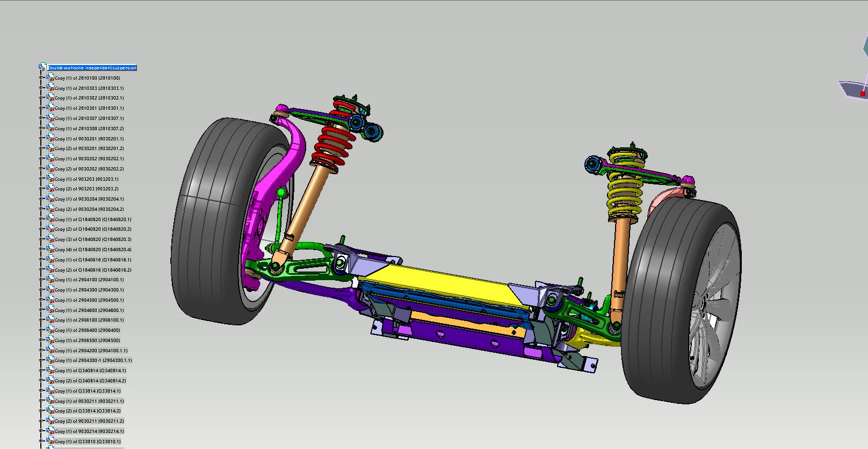The image size is (868, 449).
Task: Click the component icon for 2810301.1
Action: coord(50,108)
